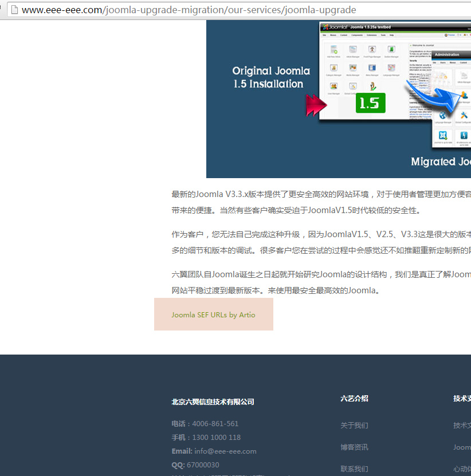Click the info@eee-eee.com email link
The height and width of the screenshot is (476, 471).
click(x=225, y=451)
